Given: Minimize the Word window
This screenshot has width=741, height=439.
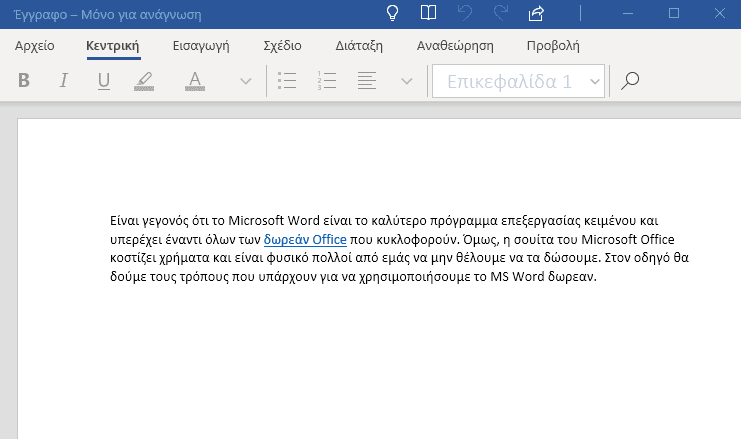Looking at the screenshot, I should coord(628,13).
